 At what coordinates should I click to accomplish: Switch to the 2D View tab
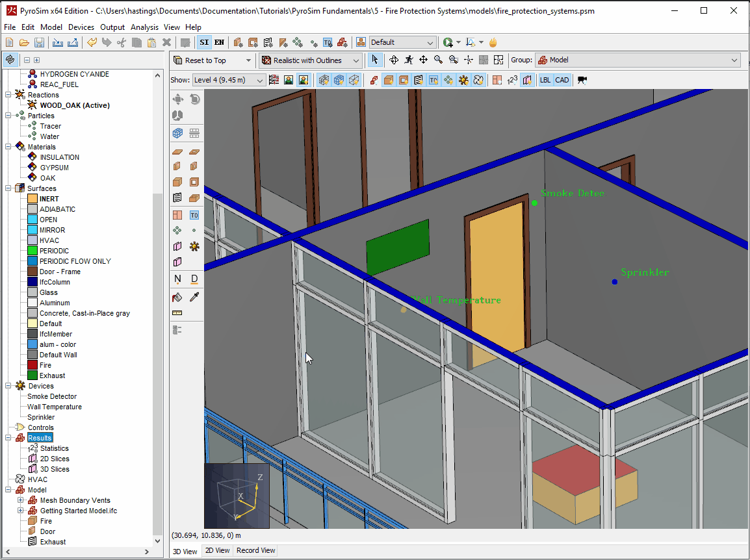(x=218, y=550)
